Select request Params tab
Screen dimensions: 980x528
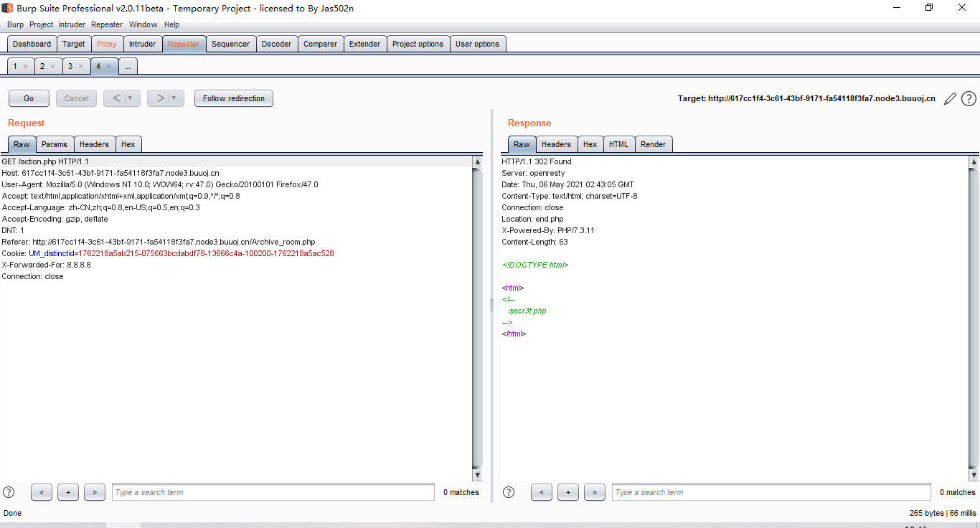[55, 144]
